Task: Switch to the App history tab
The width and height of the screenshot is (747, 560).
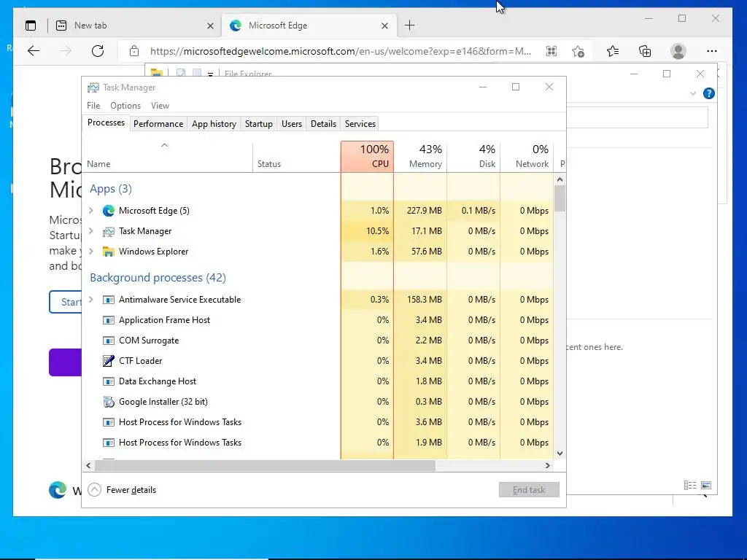Action: (214, 124)
